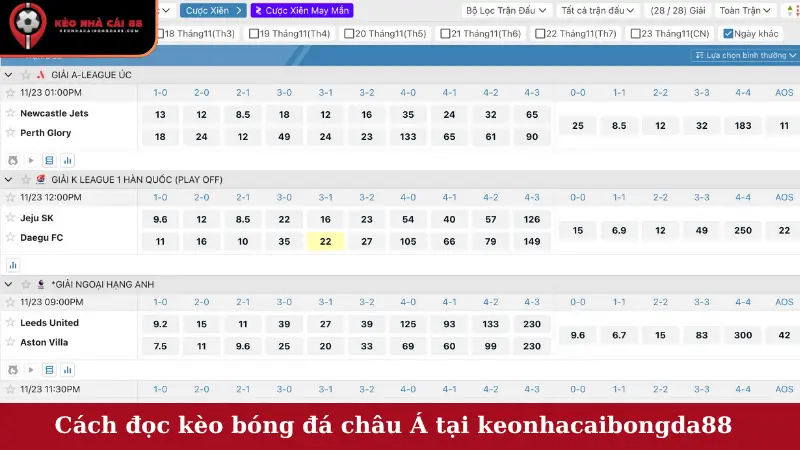Open Lựa chọn bình thường sort dropdown

745,55
